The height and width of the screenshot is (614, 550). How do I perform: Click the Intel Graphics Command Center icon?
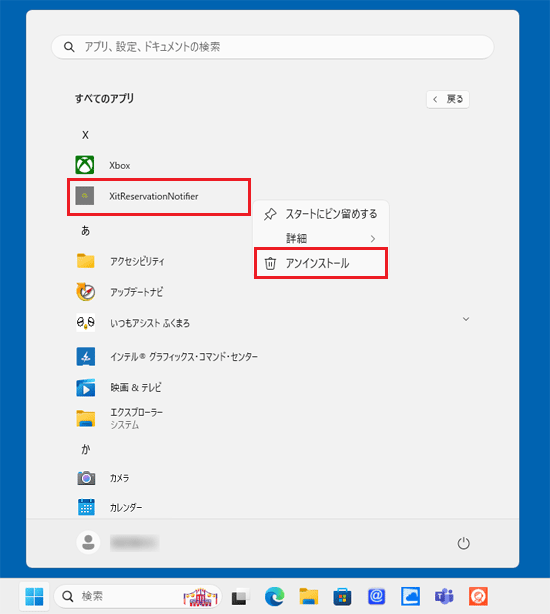86,357
